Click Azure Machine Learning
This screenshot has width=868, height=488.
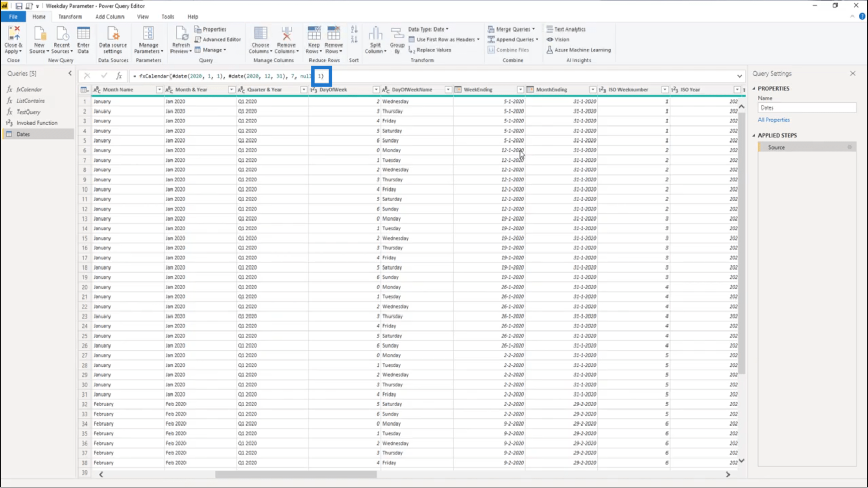pyautogui.click(x=579, y=50)
